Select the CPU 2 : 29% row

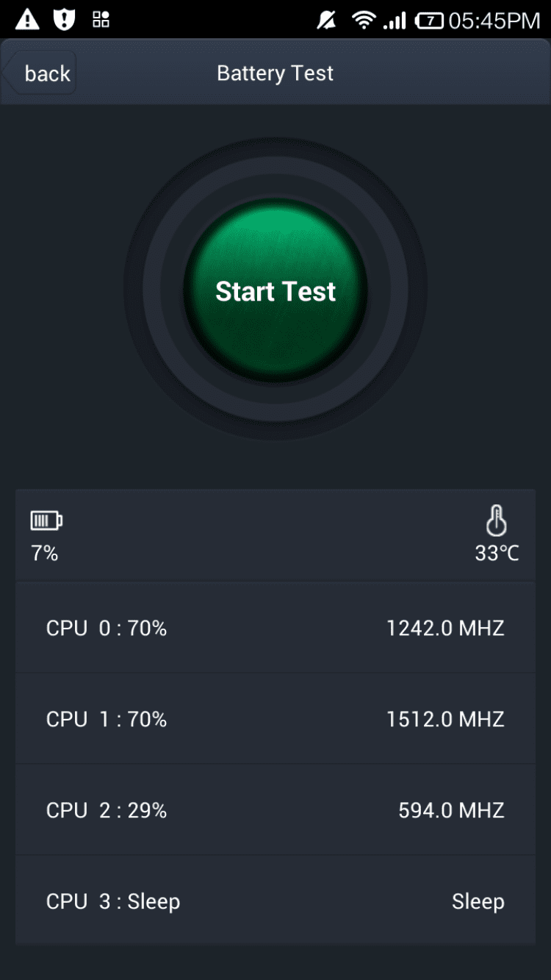tap(275, 810)
